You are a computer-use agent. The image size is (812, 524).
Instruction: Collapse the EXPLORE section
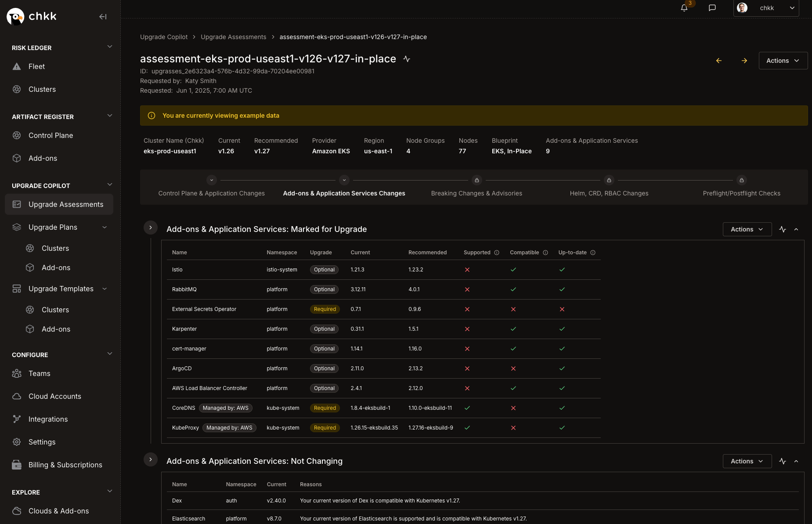110,491
